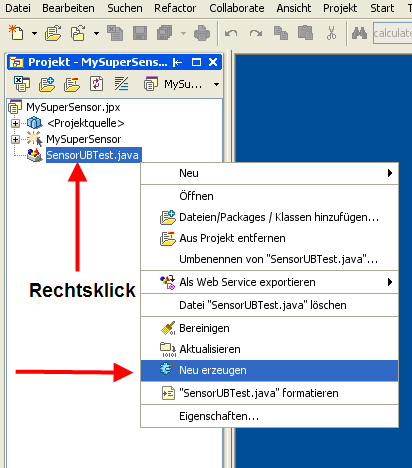The image size is (412, 468).
Task: Click the Open file folder icon
Action: (x=53, y=33)
